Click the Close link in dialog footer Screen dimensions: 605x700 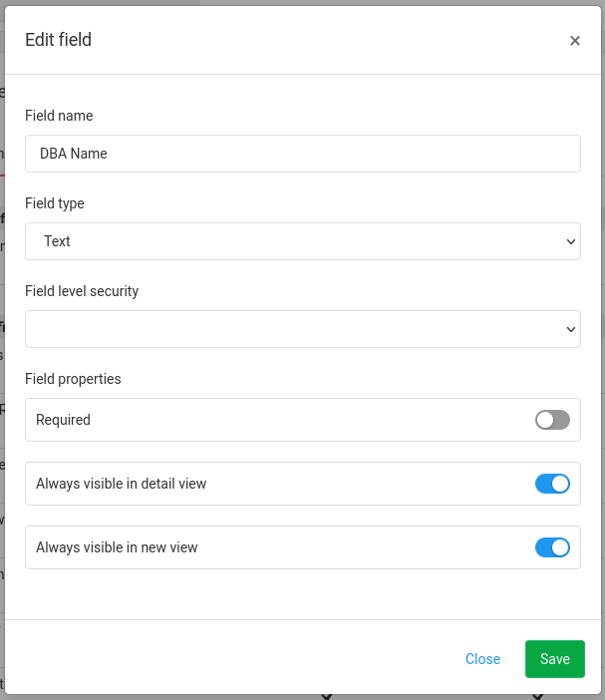[482, 659]
